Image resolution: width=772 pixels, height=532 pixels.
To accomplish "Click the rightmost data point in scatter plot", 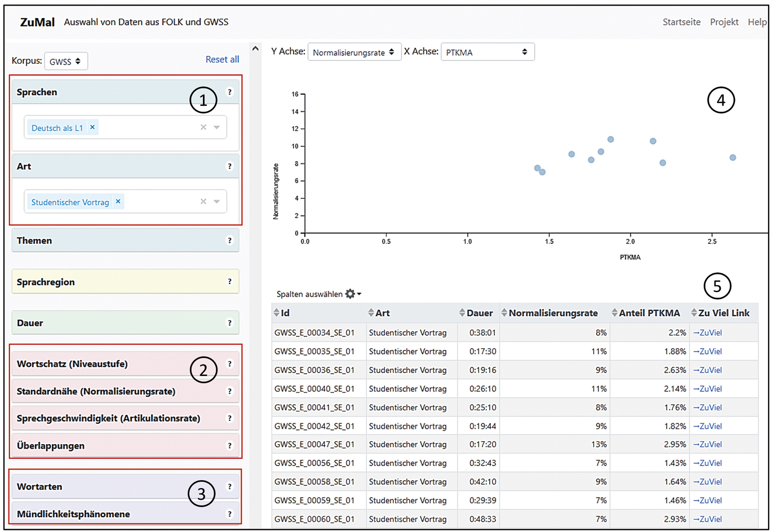I will tap(733, 158).
